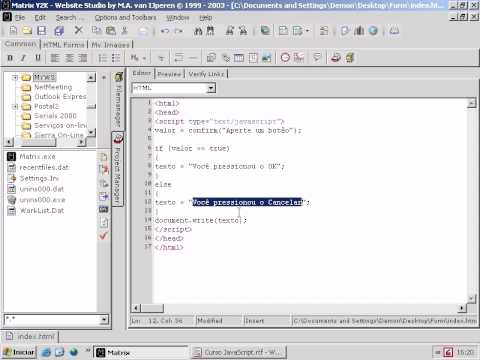The image size is (480, 360).
Task: Click the X close-document toolbar icon
Action: [x=78, y=31]
